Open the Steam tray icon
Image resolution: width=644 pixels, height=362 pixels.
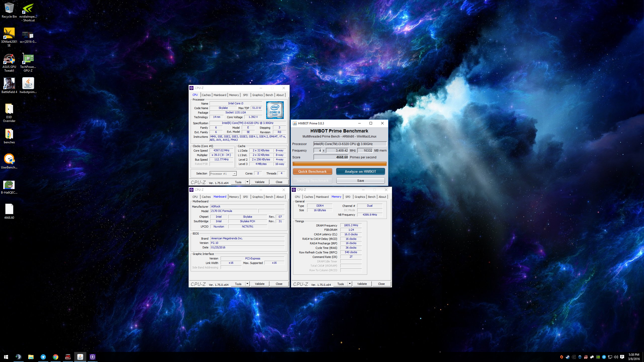tap(568, 357)
